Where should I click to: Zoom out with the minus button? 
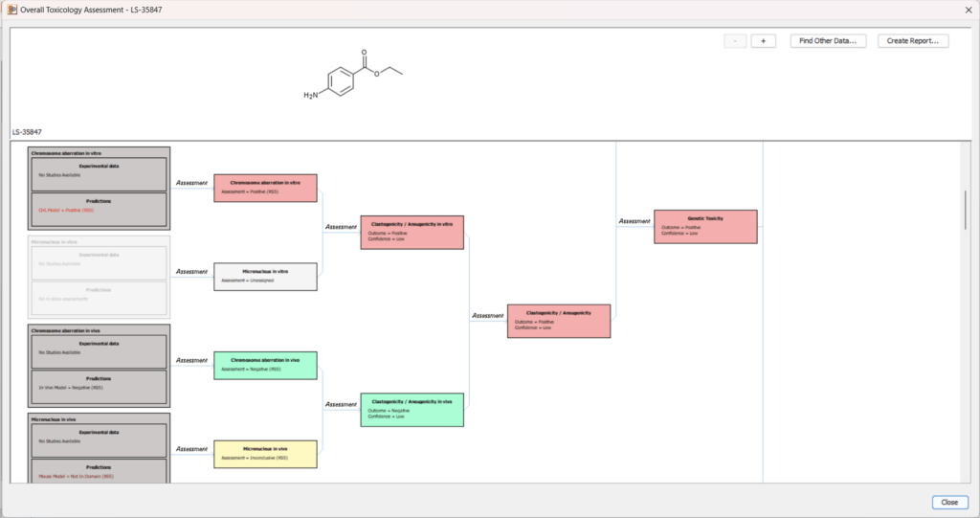(735, 41)
